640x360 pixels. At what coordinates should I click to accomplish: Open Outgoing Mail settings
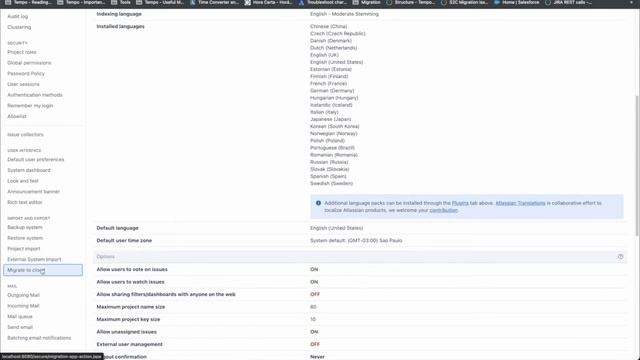pyautogui.click(x=23, y=295)
